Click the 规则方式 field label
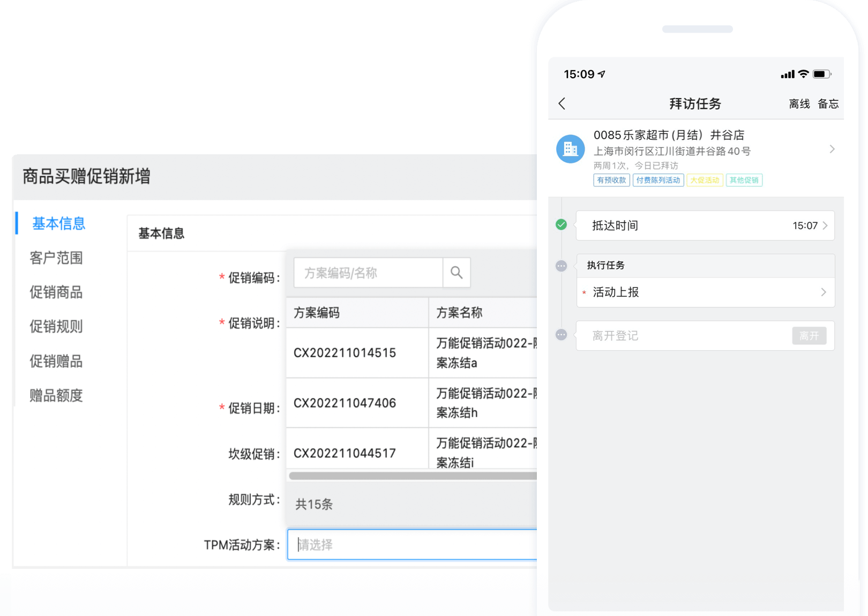Image resolution: width=868 pixels, height=616 pixels. coord(253,500)
